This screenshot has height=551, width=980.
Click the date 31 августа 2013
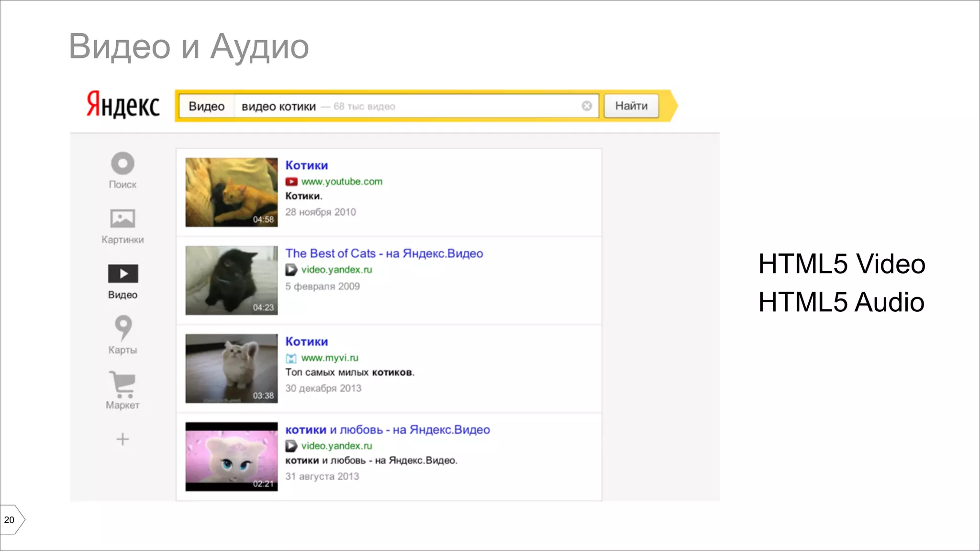(322, 477)
